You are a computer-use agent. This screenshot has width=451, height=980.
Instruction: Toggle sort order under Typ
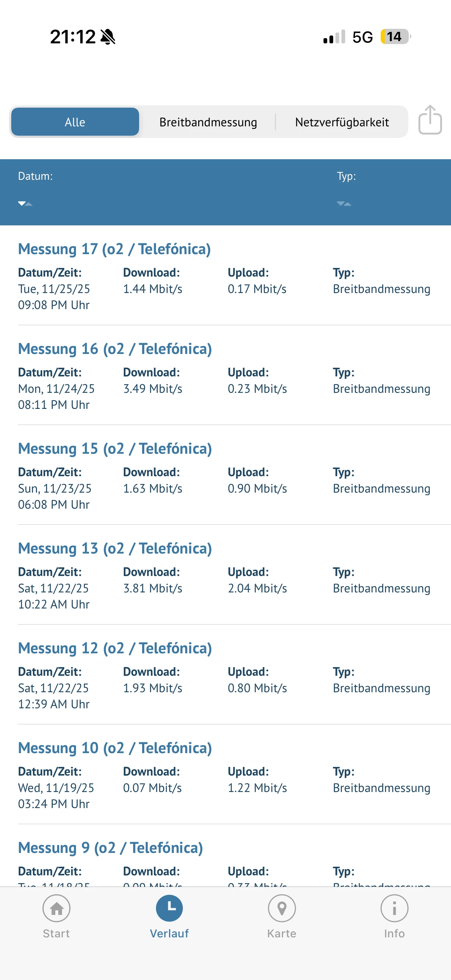pyautogui.click(x=344, y=204)
